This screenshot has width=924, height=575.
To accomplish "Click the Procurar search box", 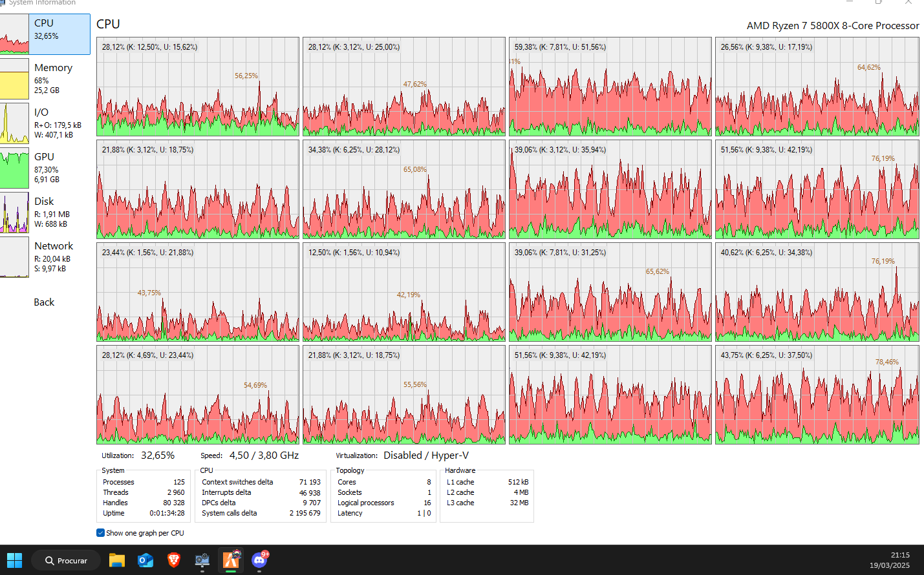I will (66, 560).
